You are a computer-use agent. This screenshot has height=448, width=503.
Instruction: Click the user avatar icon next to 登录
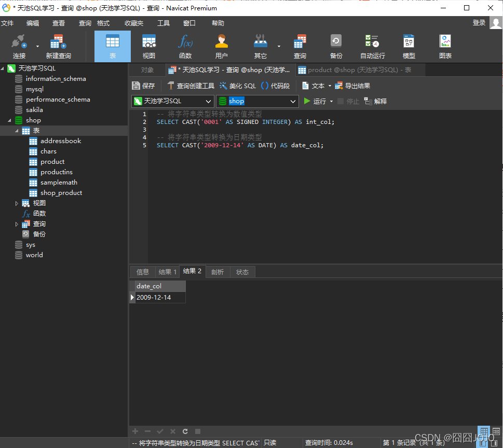tap(496, 23)
